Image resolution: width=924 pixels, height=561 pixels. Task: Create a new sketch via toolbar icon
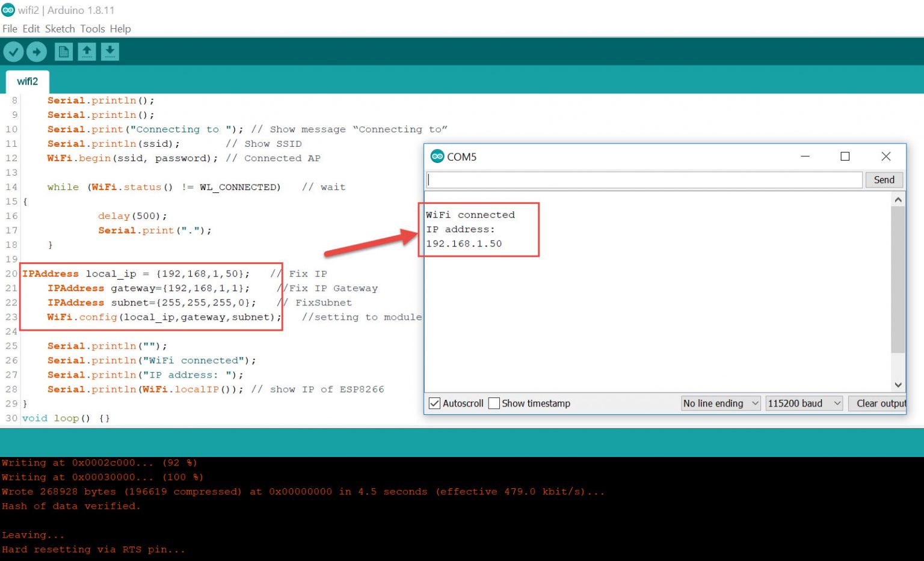click(x=63, y=51)
